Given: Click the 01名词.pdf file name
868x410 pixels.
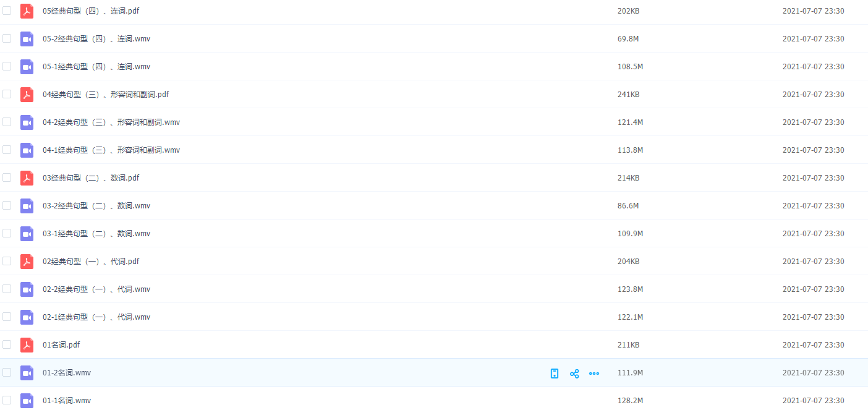Looking at the screenshot, I should [x=61, y=345].
